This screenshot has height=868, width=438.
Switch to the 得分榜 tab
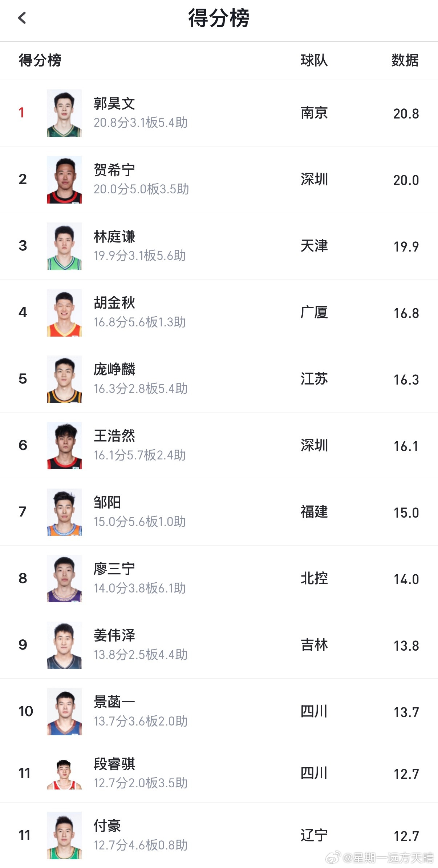tap(39, 61)
